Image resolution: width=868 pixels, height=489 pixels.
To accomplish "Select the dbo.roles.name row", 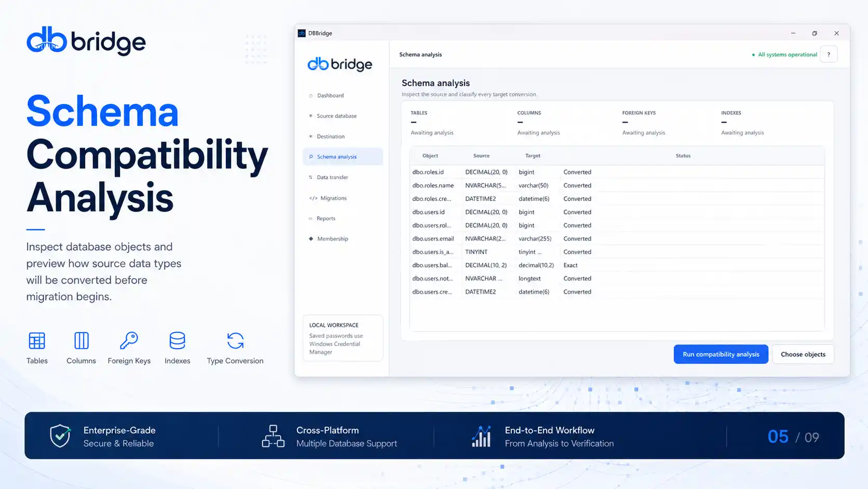I will (617, 186).
